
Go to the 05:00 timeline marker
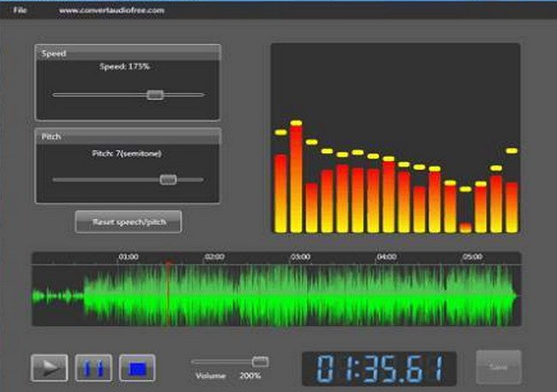coord(472,257)
